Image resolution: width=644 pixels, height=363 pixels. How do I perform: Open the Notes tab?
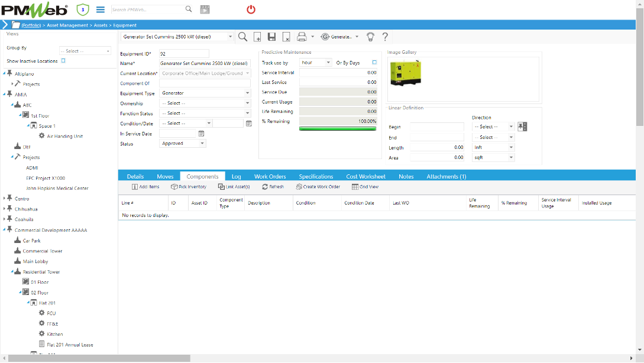click(406, 177)
